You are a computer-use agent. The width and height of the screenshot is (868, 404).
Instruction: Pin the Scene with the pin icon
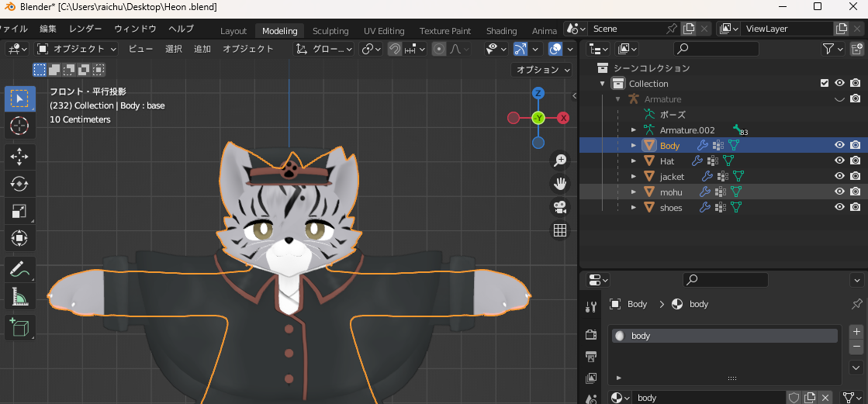click(x=672, y=29)
